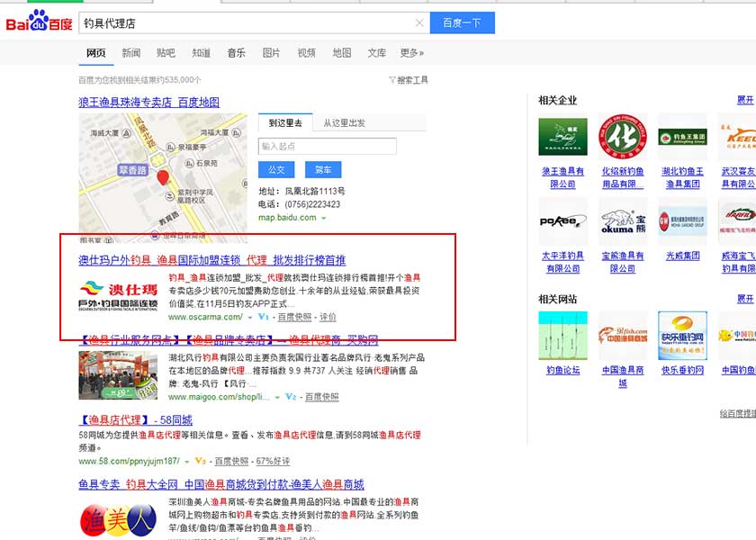The image size is (756, 540).
Task: Expand the arrow next to www.maigoo.com URL
Action: 277,397
